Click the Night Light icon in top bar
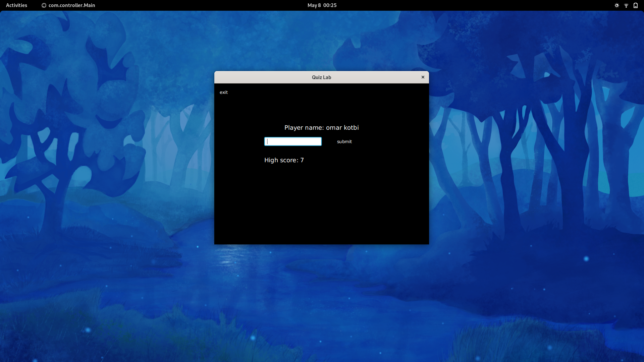Image resolution: width=644 pixels, height=362 pixels. (x=616, y=5)
